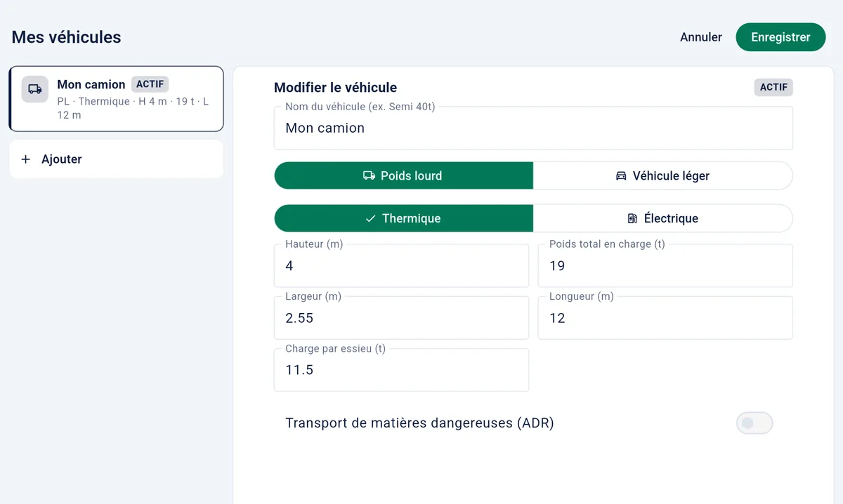Click the car icon in Véhicule léger
Screen dimensions: 843x504
pyautogui.click(x=621, y=175)
